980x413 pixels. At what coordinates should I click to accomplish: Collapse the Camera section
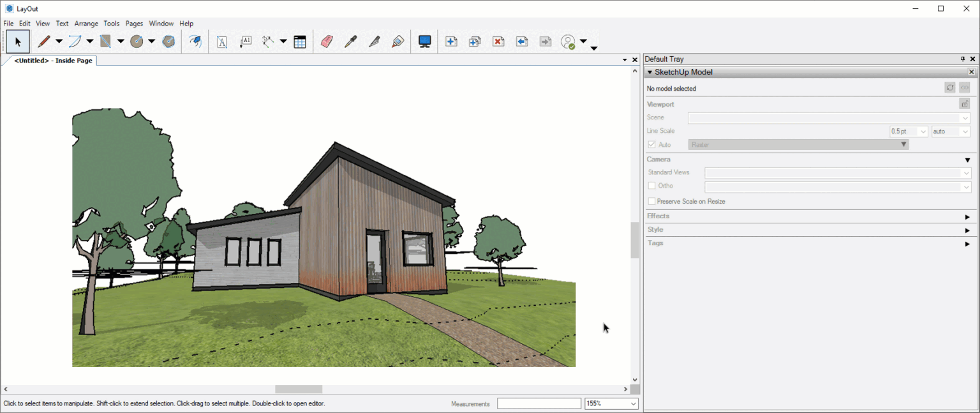[968, 160]
